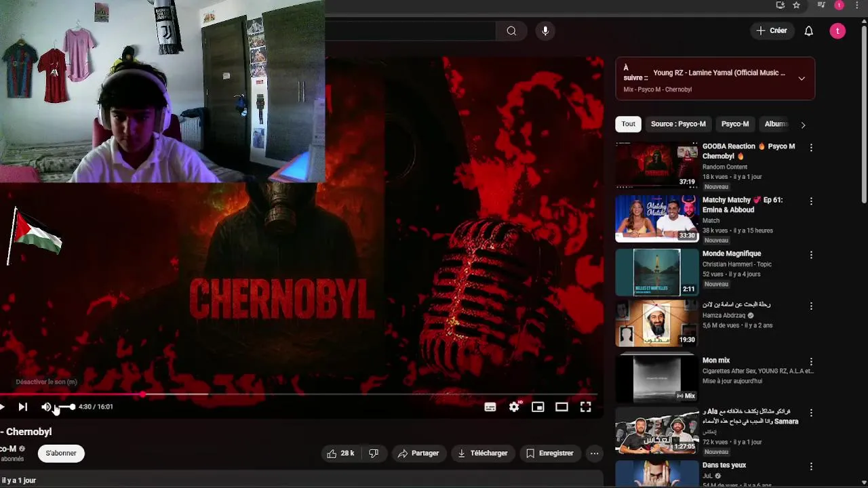The width and height of the screenshot is (868, 488).
Task: Open options for Monde Magnifique video
Action: coord(811,255)
